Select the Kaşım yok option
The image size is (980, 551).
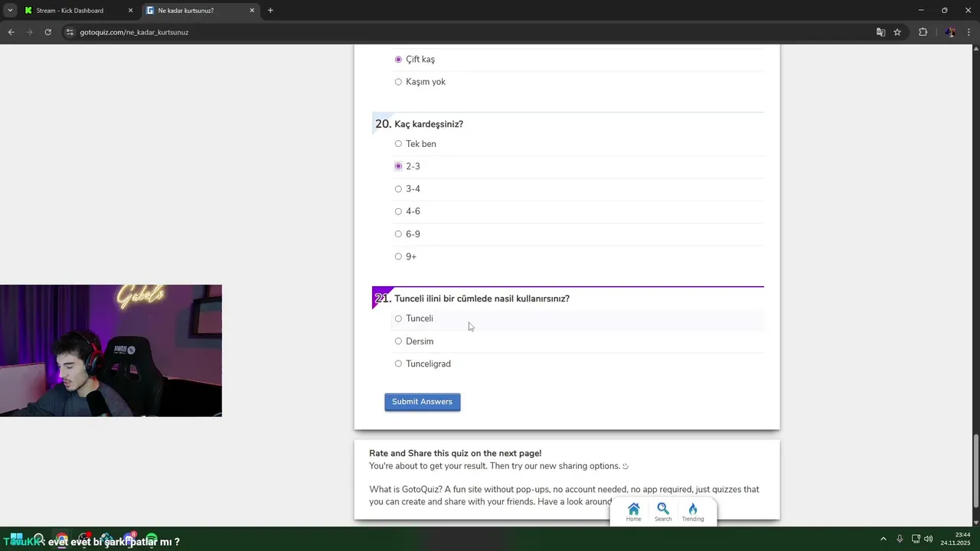[x=398, y=82]
